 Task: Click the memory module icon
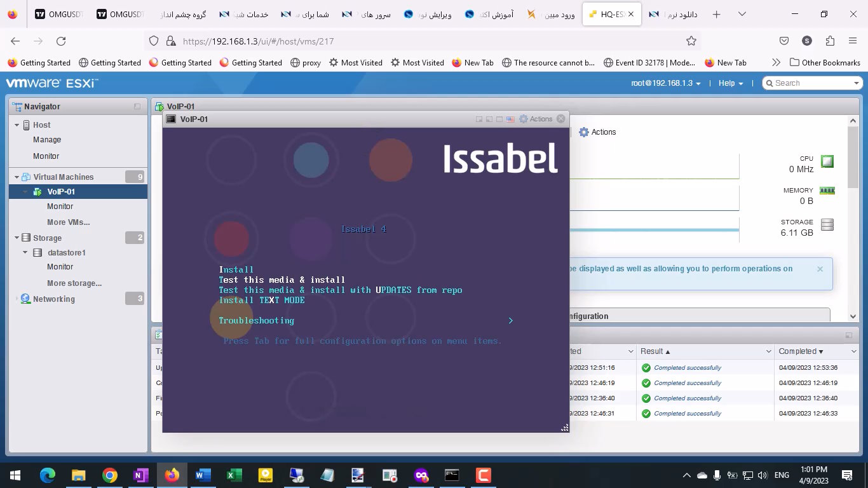[827, 190]
